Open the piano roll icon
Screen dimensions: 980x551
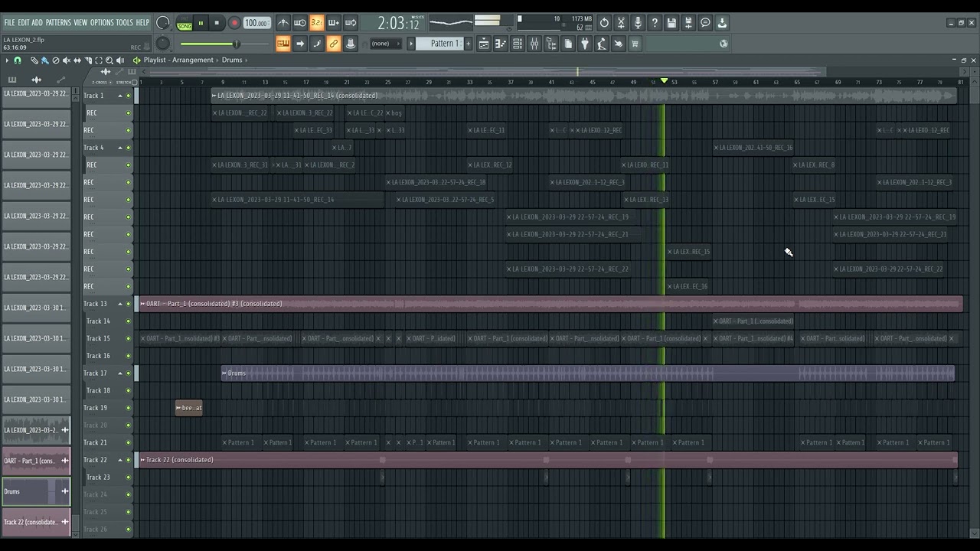(501, 44)
